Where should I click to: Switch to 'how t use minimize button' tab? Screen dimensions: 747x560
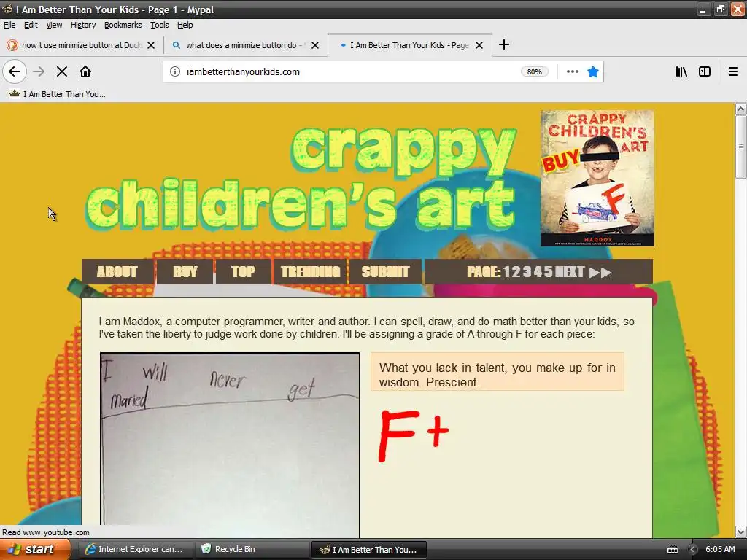point(81,45)
